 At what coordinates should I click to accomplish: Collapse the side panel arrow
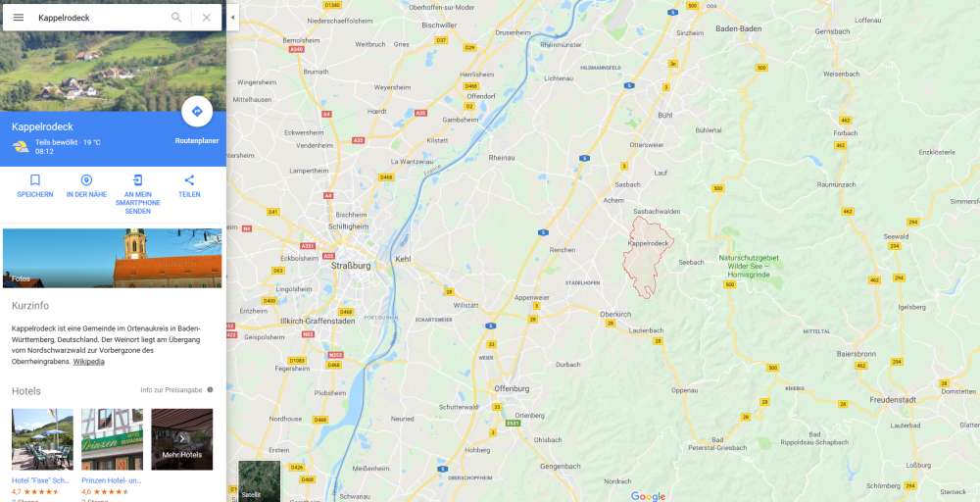click(232, 18)
